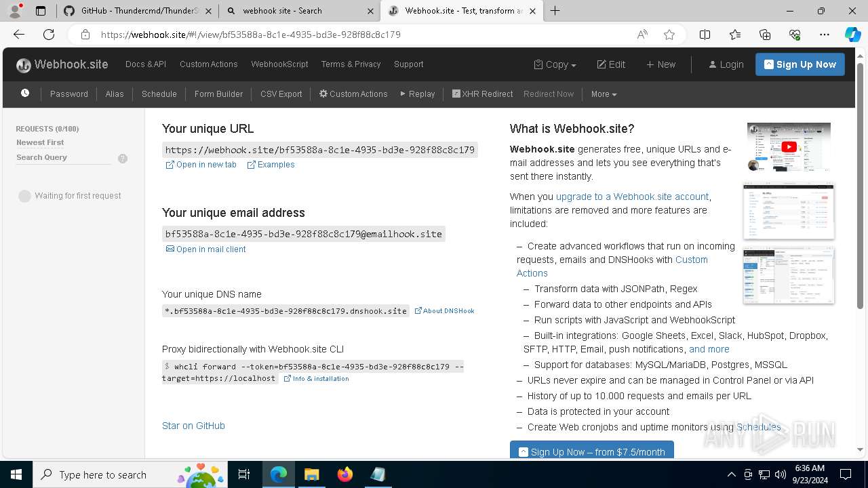Viewport: 868px width, 488px height.
Task: Open unique URL in new tab
Action: [201, 165]
